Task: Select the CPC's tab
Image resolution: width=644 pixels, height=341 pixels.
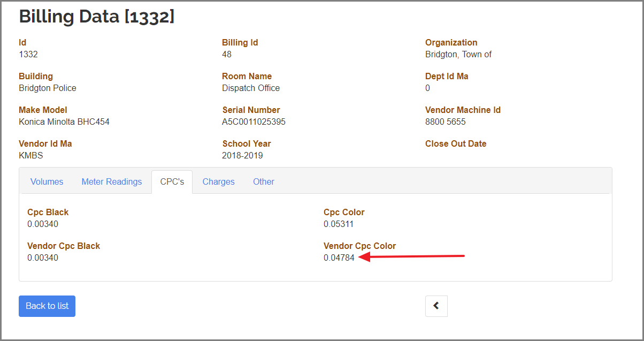Action: pyautogui.click(x=172, y=182)
